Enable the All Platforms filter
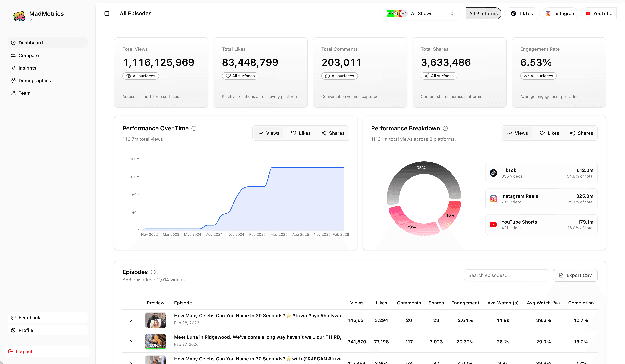625x364 pixels. tap(483, 13)
